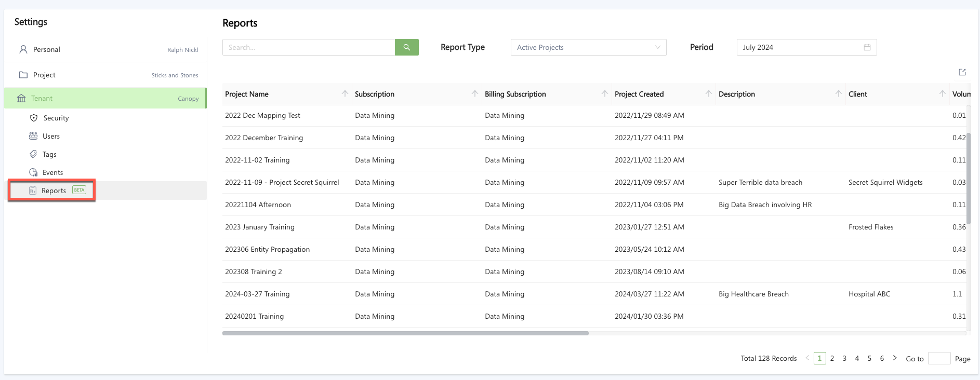Click the Personal user icon

click(23, 49)
